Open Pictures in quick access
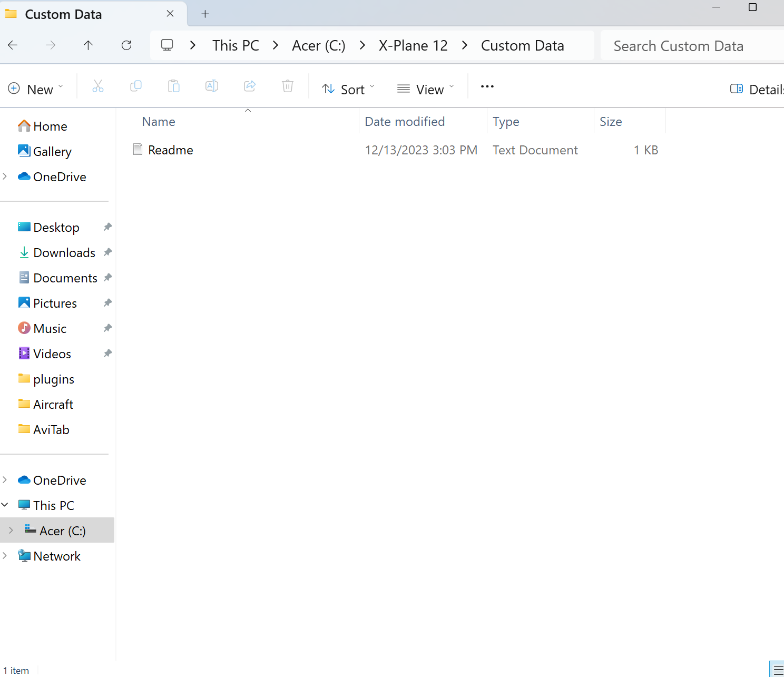 [x=55, y=303]
